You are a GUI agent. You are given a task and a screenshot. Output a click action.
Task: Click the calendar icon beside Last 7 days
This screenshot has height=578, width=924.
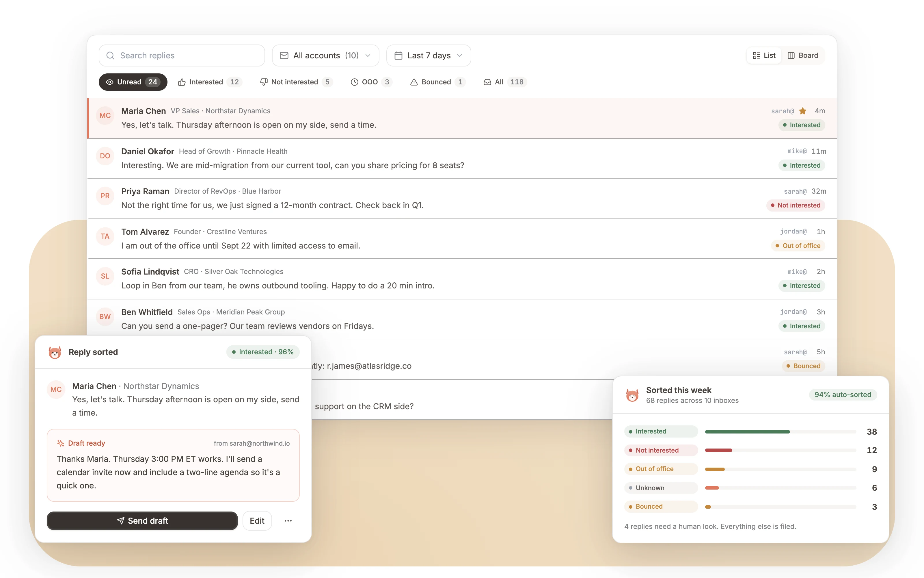point(398,55)
